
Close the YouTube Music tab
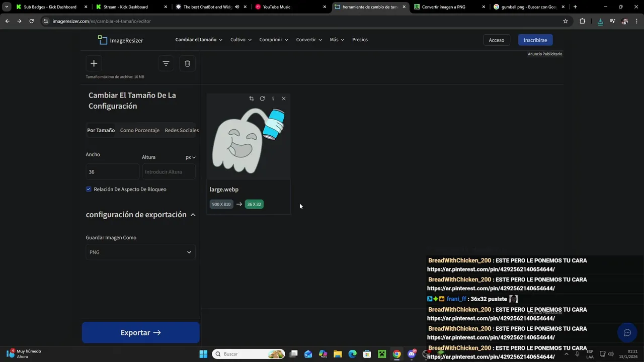pyautogui.click(x=325, y=7)
